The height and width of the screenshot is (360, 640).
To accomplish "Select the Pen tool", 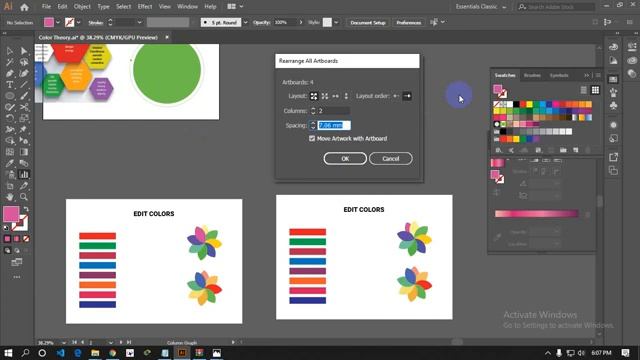I will tap(9, 74).
